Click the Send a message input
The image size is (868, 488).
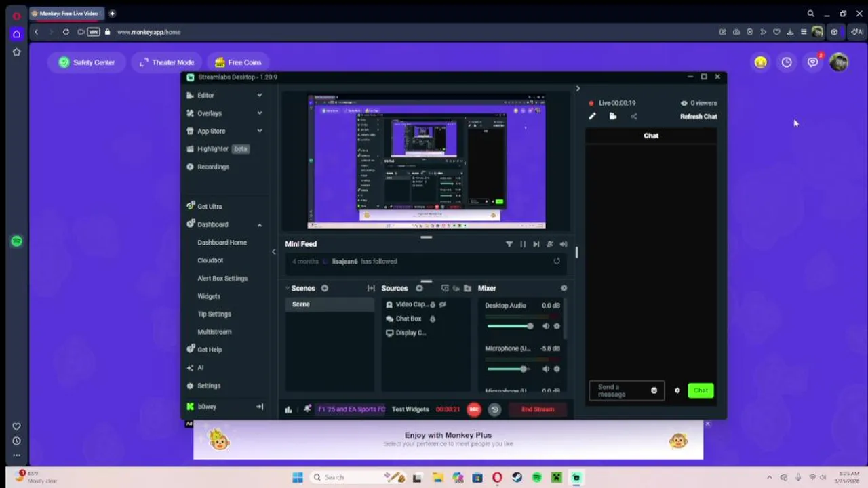pos(626,390)
